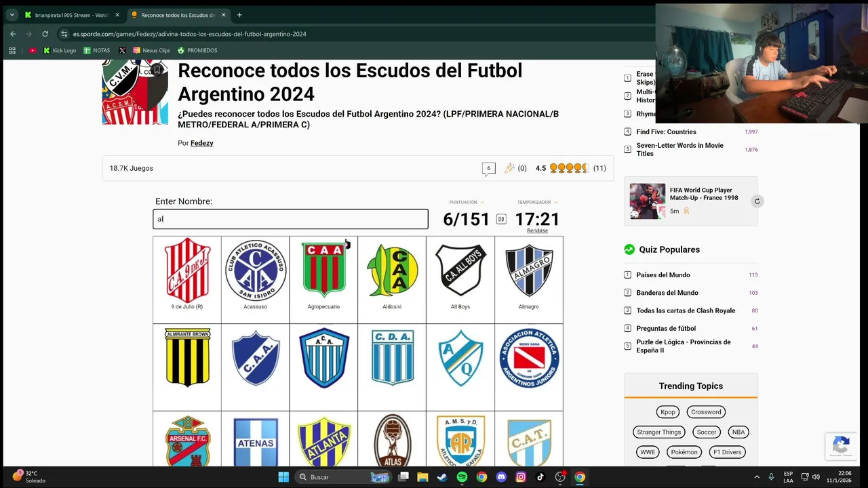Close the brianpirata1905 Stream tab
The image size is (868, 488).
click(117, 15)
